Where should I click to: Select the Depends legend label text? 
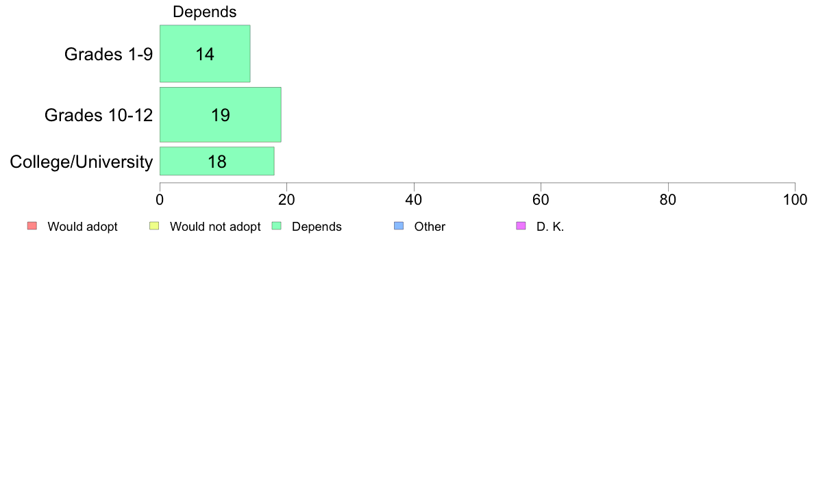(x=317, y=227)
